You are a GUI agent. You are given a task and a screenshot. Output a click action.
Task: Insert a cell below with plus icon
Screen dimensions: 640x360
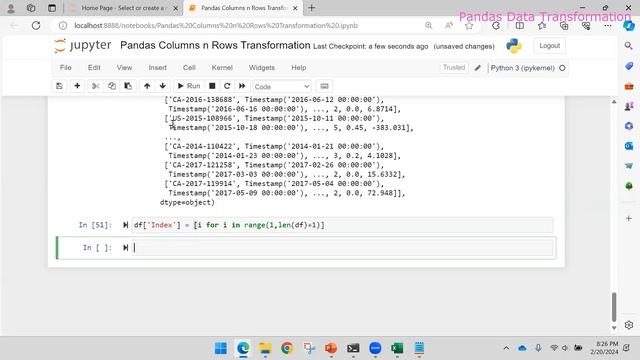pos(77,86)
